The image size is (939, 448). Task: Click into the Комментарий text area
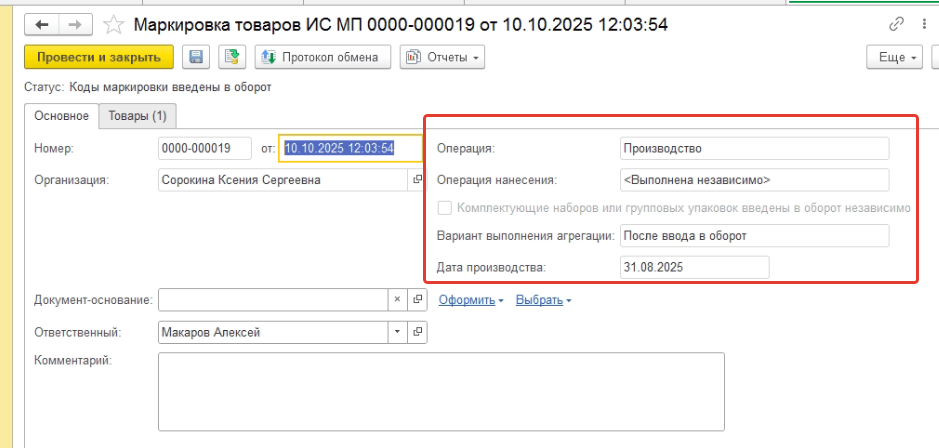pyautogui.click(x=440, y=390)
